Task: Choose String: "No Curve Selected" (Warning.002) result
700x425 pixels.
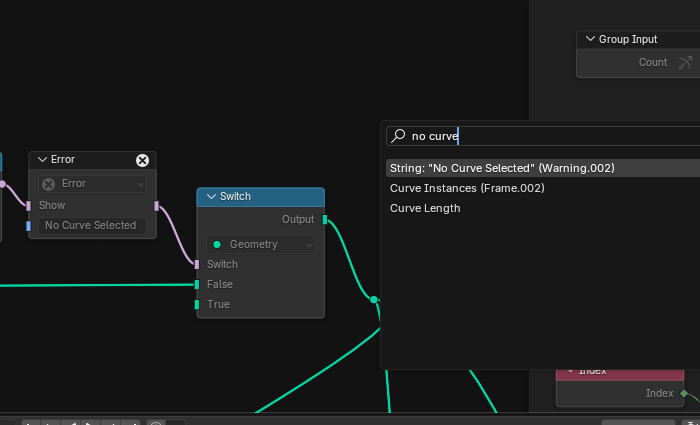Action: 543,168
